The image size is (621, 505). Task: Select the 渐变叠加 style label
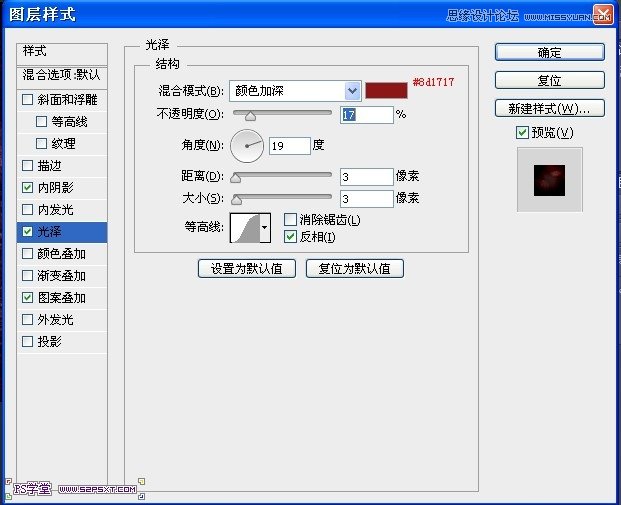click(x=62, y=276)
